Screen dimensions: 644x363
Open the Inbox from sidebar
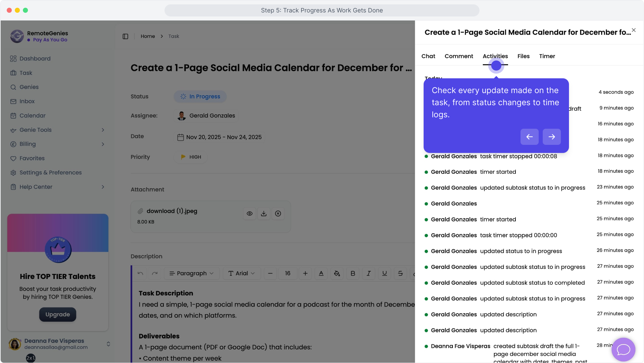[x=27, y=101]
